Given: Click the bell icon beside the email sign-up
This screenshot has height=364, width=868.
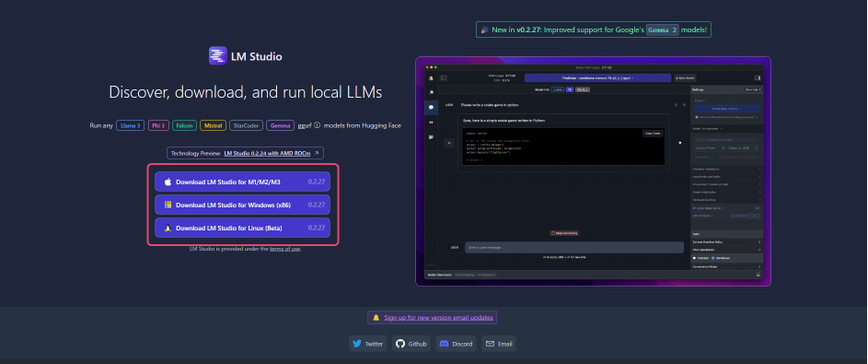Looking at the screenshot, I should (376, 317).
